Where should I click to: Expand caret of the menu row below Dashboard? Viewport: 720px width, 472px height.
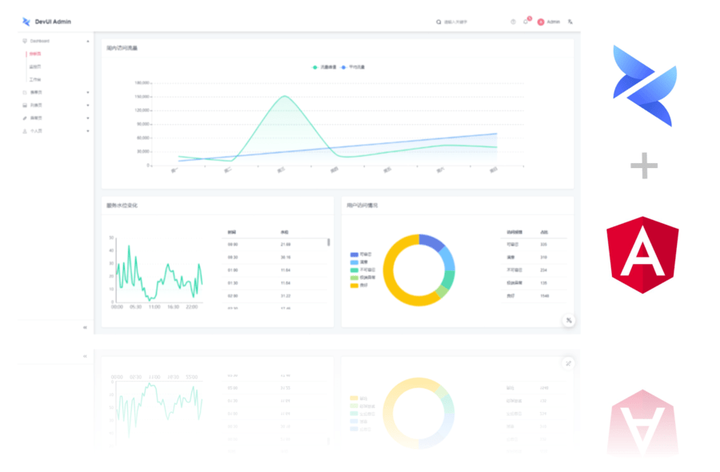(88, 92)
